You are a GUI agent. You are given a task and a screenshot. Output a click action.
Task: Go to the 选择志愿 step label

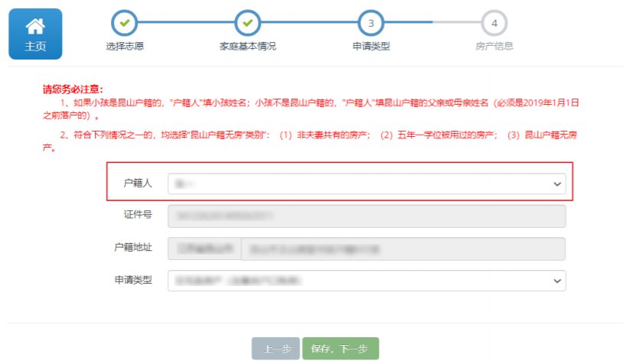pyautogui.click(x=124, y=46)
